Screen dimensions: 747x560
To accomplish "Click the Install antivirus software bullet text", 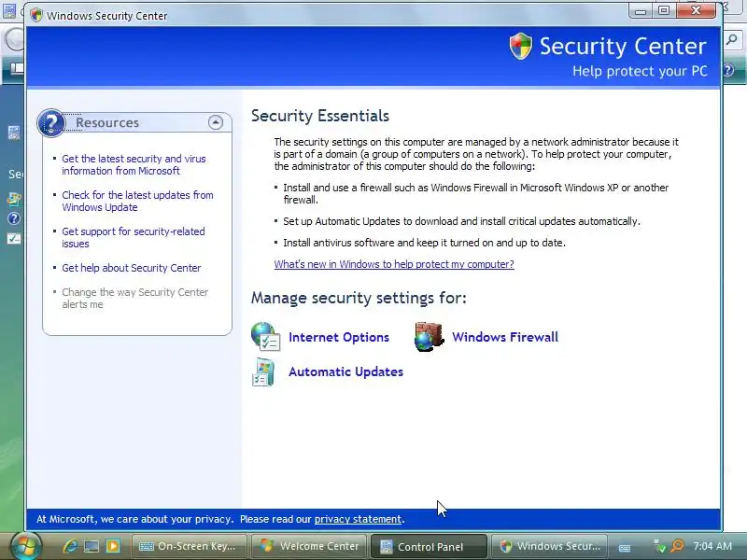I will pyautogui.click(x=424, y=243).
